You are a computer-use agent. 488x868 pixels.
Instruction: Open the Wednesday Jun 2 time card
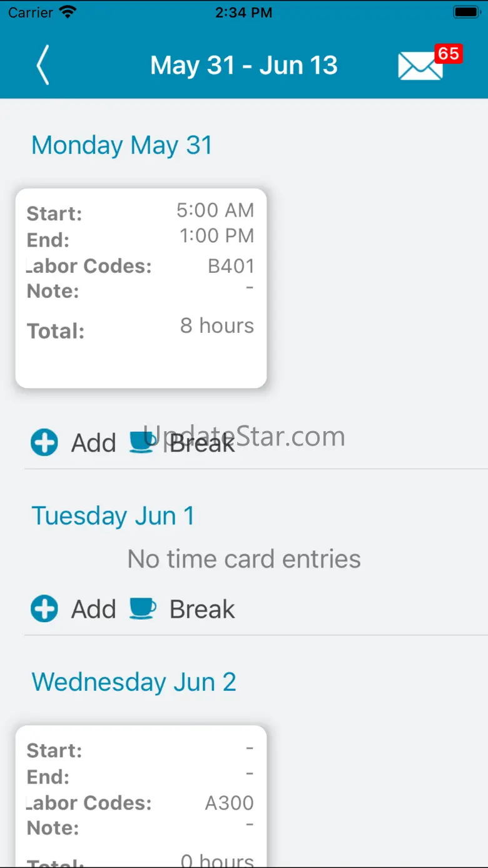141,795
